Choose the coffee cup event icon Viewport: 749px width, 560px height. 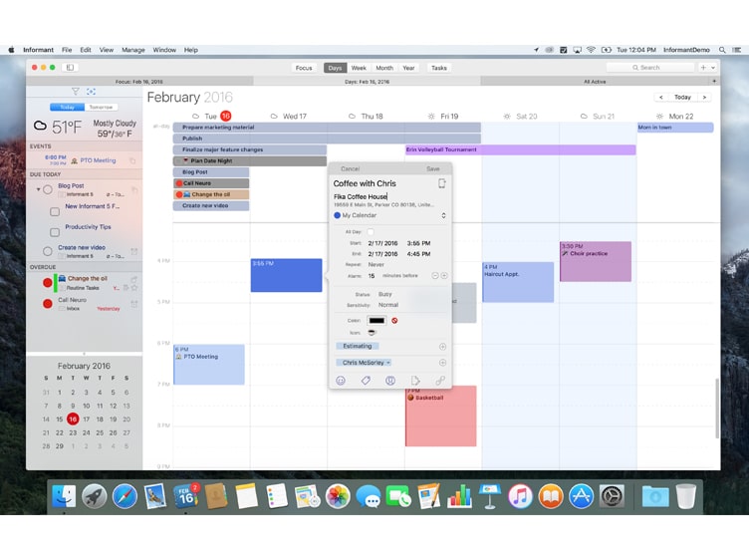(x=372, y=333)
